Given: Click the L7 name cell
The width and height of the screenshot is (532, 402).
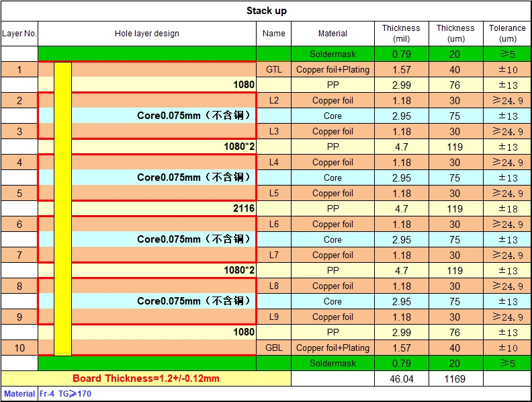Looking at the screenshot, I should point(274,255).
